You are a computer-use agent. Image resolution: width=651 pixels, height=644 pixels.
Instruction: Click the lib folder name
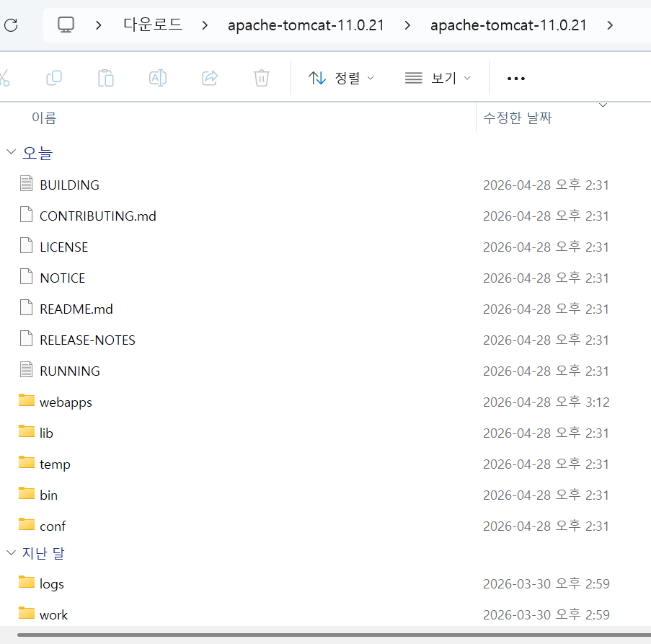click(x=46, y=433)
